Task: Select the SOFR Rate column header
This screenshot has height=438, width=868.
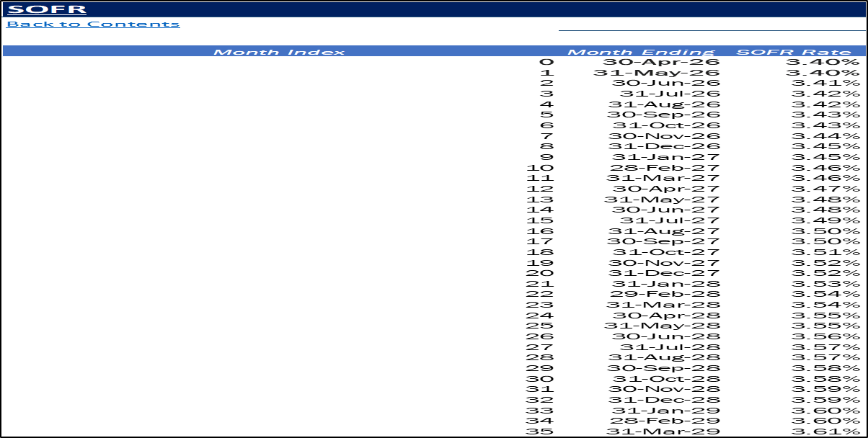Action: [794, 52]
